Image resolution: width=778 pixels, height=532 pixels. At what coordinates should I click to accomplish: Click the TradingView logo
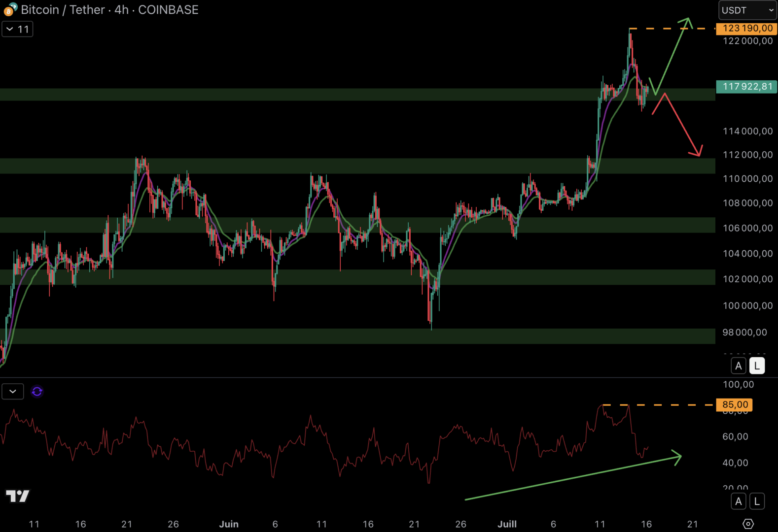coord(17,496)
